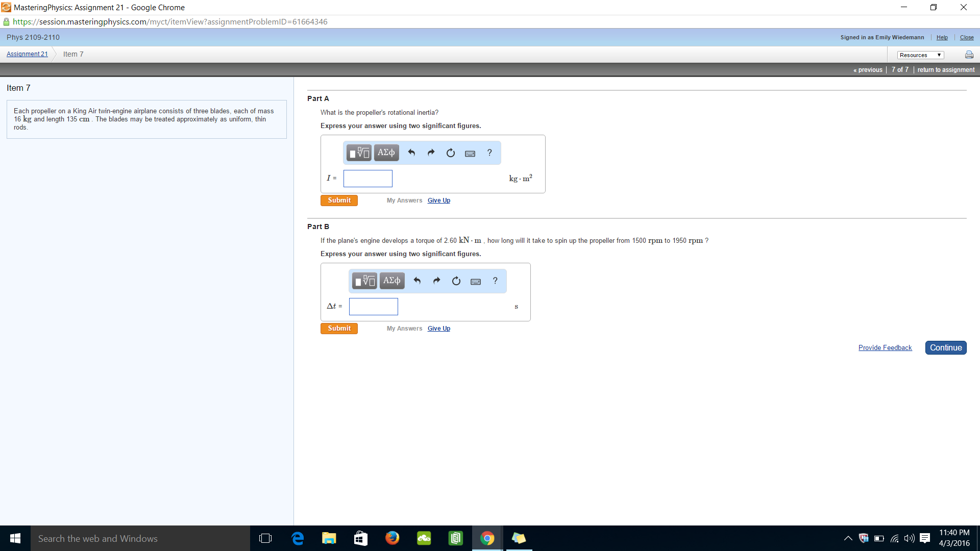Click the rotational inertia input field
Viewport: 980px width, 551px height.
coord(367,179)
